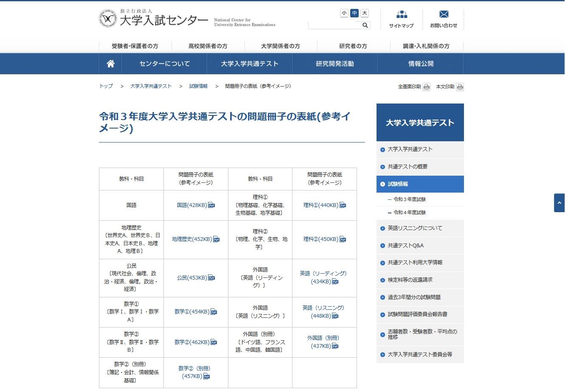565x392 pixels.
Task: Select 高校関係者の方 audience tab
Action: [x=208, y=46]
